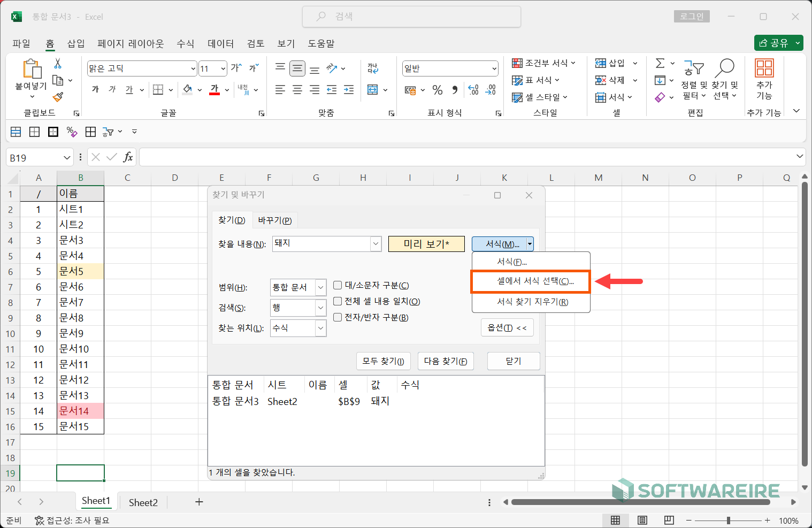
Task: Click the percent style icon
Action: point(438,90)
